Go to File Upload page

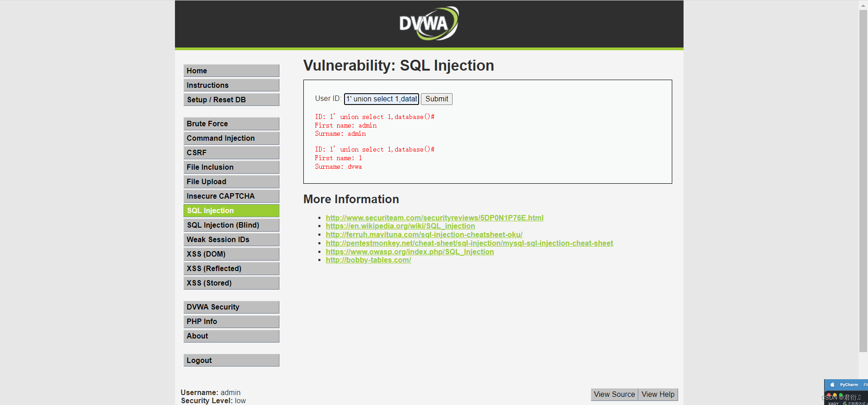click(x=231, y=181)
